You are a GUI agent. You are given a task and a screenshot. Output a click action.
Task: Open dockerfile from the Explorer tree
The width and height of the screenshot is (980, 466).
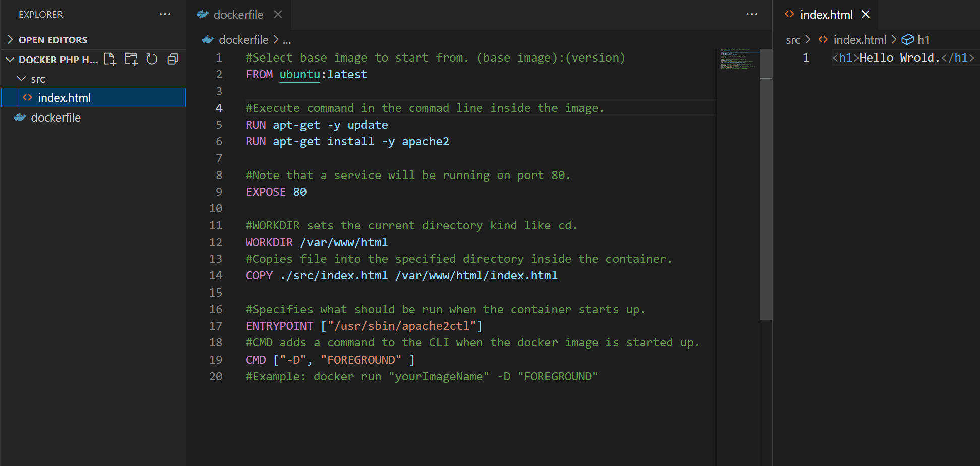tap(93, 118)
